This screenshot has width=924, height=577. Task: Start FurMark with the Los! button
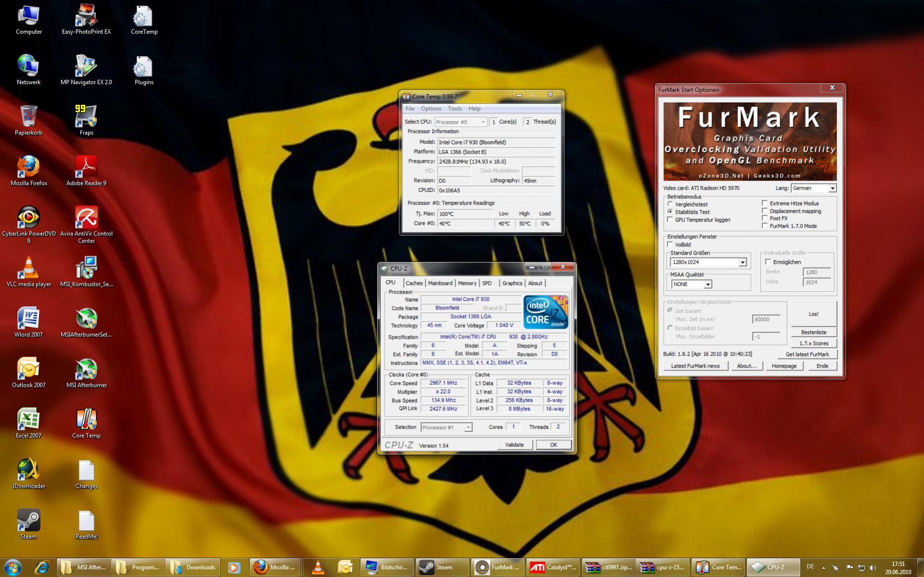click(x=814, y=314)
